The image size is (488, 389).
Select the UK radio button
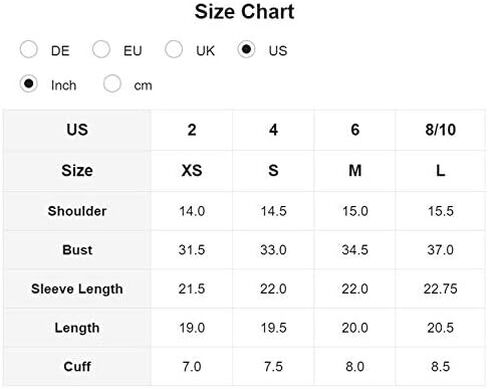174,49
